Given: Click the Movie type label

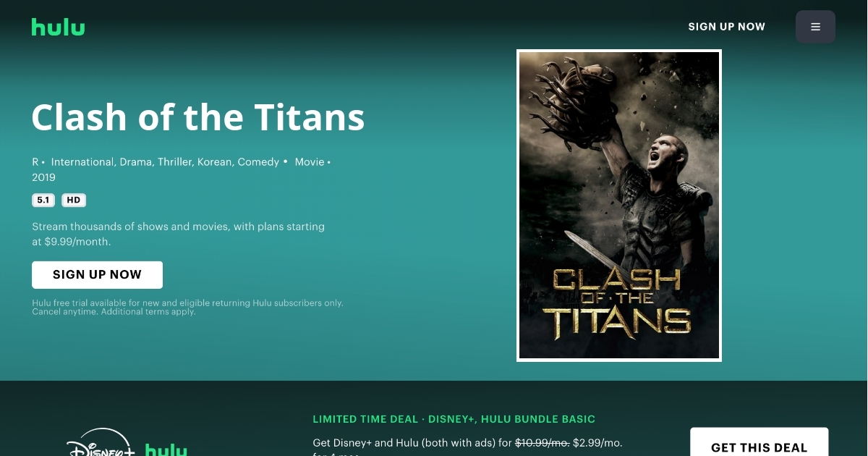Looking at the screenshot, I should click(310, 162).
